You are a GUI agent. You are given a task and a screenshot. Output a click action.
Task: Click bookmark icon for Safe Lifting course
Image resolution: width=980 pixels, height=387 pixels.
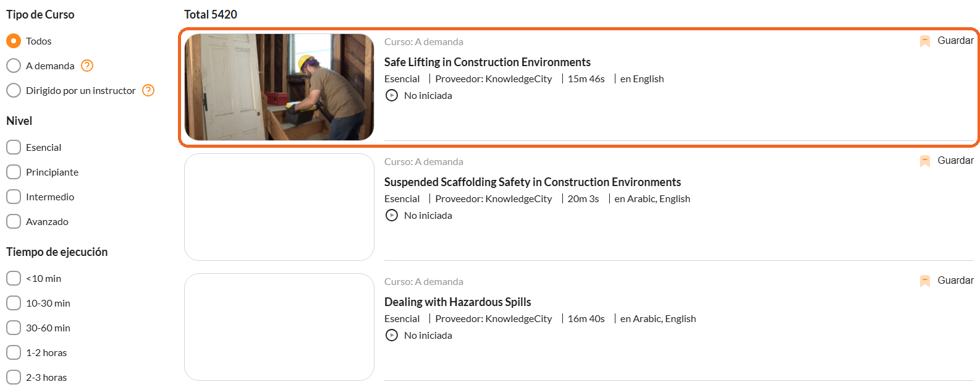925,41
